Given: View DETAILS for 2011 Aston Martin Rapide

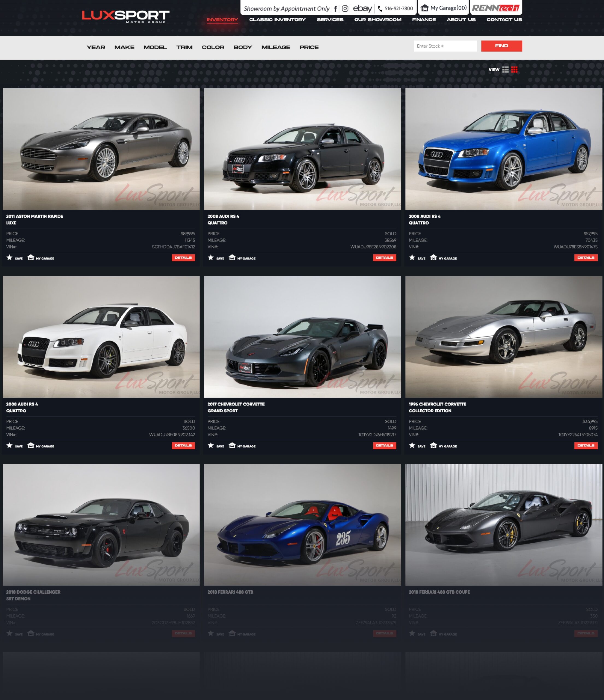Looking at the screenshot, I should click(183, 258).
